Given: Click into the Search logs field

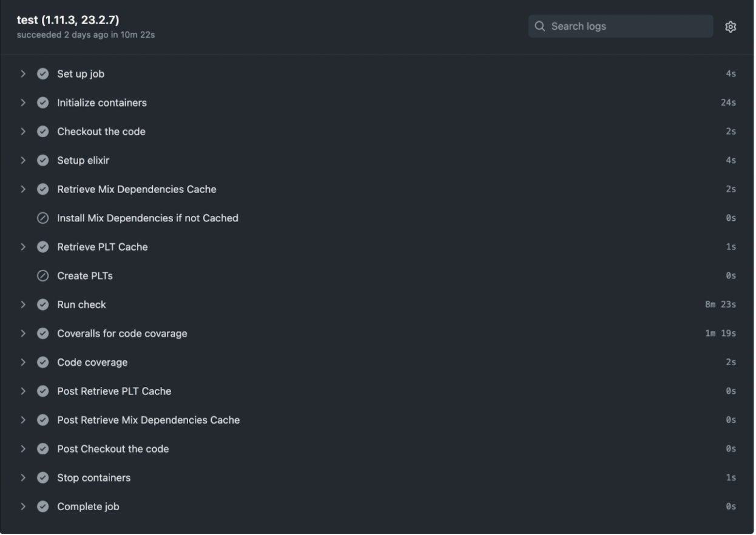Looking at the screenshot, I should click(x=621, y=27).
